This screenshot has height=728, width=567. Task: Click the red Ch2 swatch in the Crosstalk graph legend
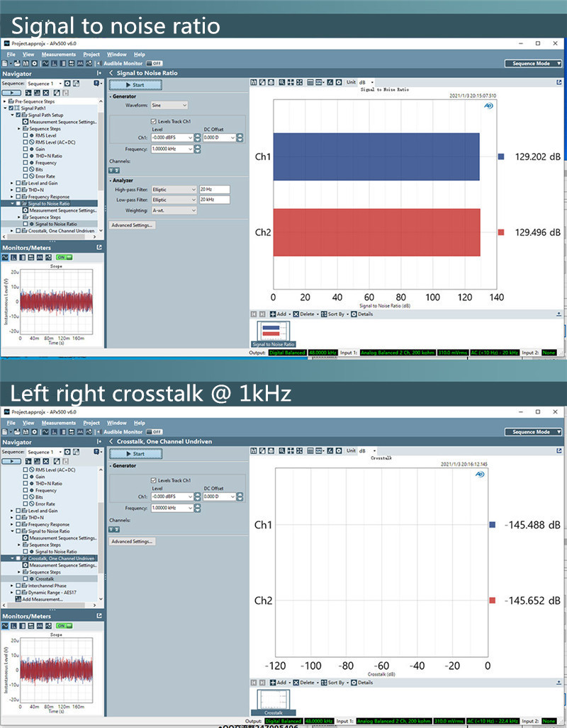pyautogui.click(x=492, y=601)
